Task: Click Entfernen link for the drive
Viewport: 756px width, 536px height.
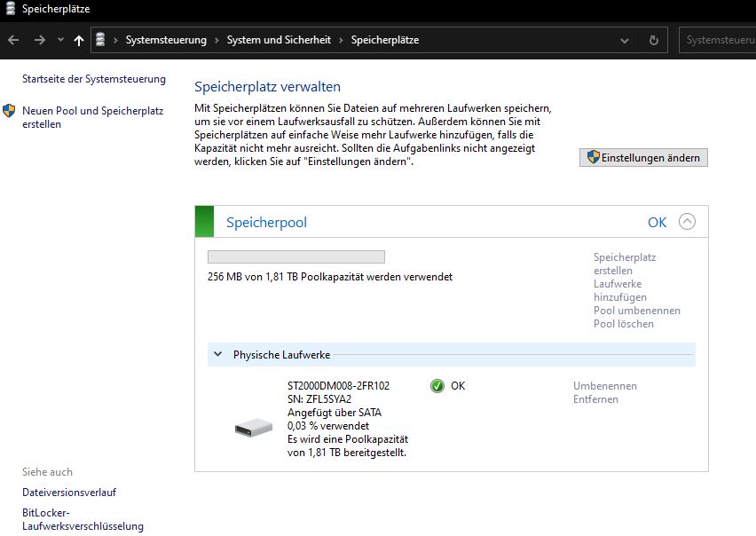Action: click(x=595, y=399)
